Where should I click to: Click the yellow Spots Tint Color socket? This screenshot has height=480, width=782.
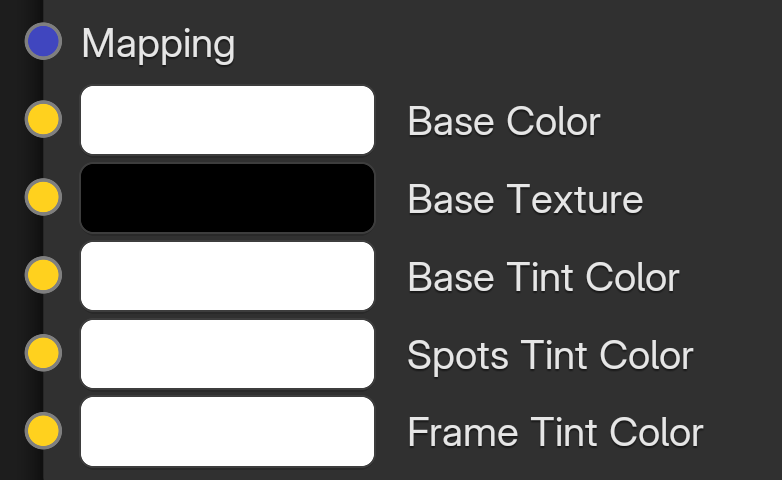[43, 353]
